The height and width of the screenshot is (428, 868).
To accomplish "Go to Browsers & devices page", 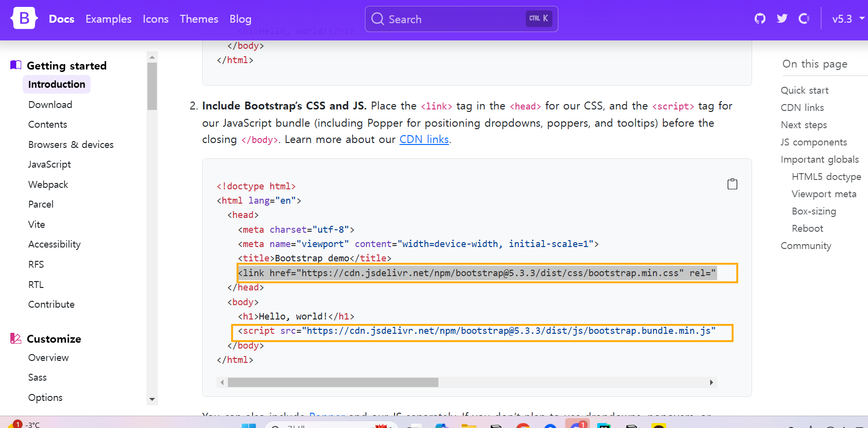I will coord(71,144).
